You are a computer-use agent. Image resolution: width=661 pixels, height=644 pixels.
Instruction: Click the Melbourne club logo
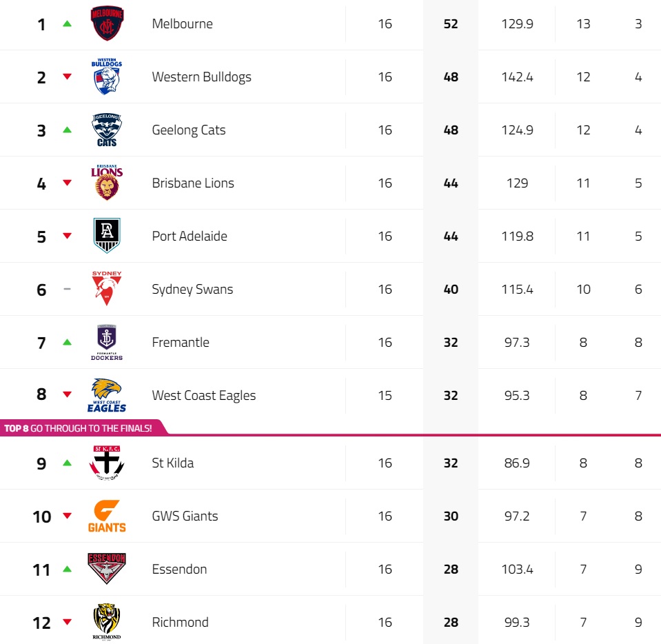[x=107, y=23]
